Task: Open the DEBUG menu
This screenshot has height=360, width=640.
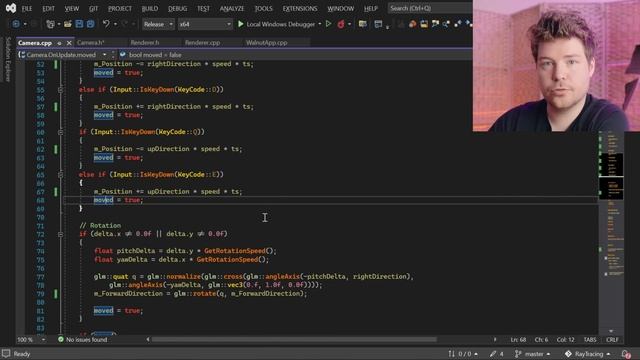Action: pos(177,8)
